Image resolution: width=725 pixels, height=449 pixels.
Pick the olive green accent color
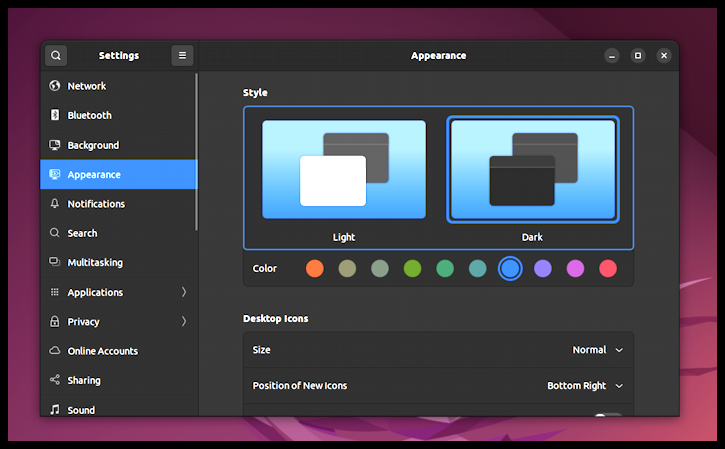click(412, 268)
